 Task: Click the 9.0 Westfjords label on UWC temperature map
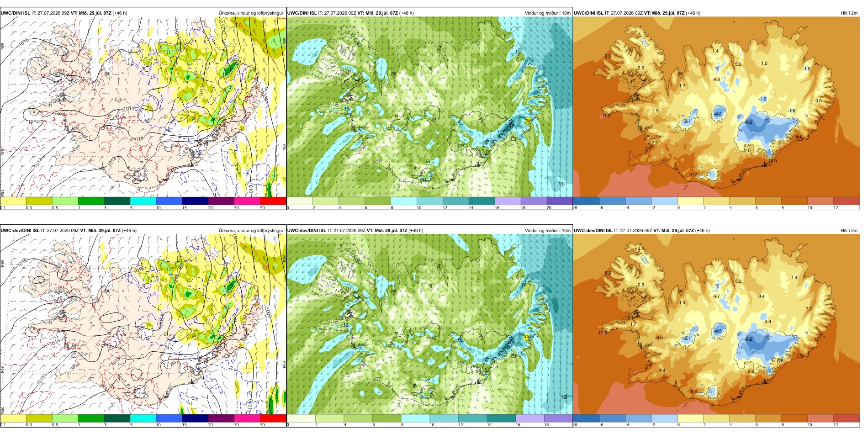coord(608,56)
